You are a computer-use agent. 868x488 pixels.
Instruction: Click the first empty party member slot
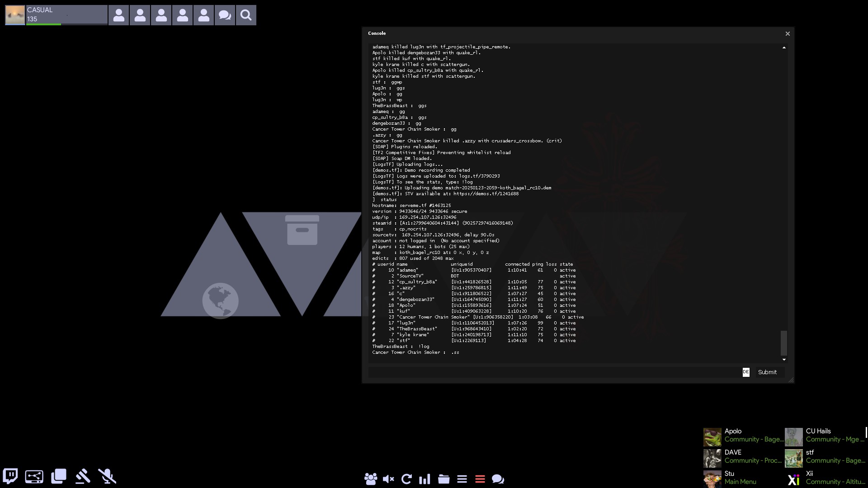point(119,15)
